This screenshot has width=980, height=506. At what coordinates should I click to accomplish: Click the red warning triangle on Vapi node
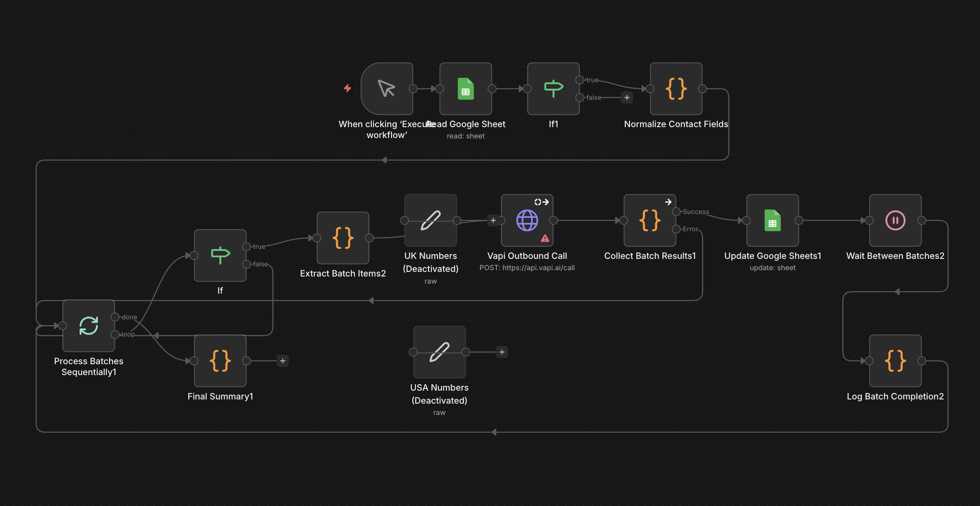tap(545, 238)
